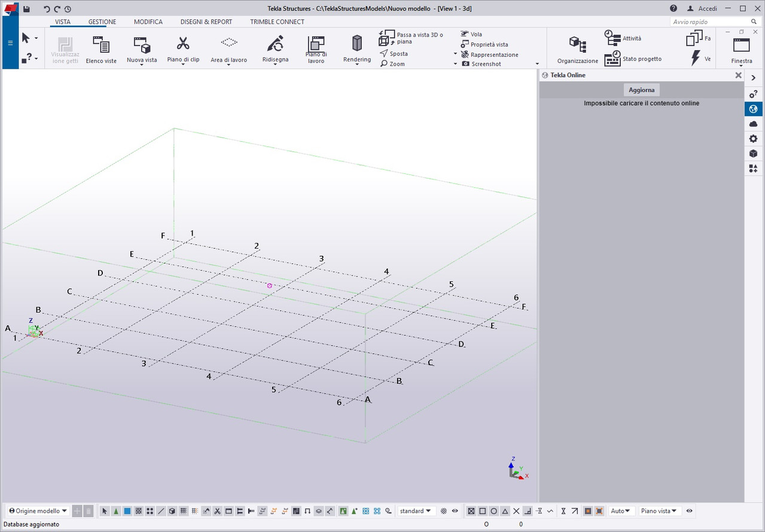Toggle snap to circle centers switch
The height and width of the screenshot is (532, 765).
(494, 511)
